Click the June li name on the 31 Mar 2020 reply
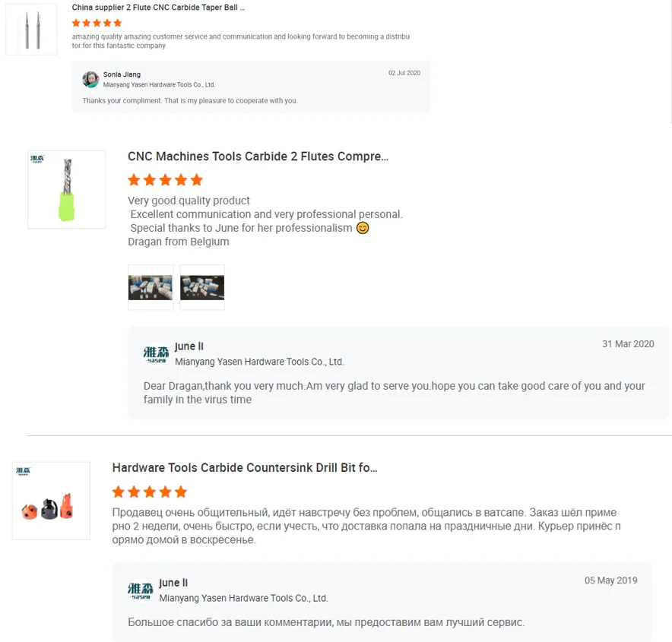The image size is (672, 642). click(x=189, y=346)
